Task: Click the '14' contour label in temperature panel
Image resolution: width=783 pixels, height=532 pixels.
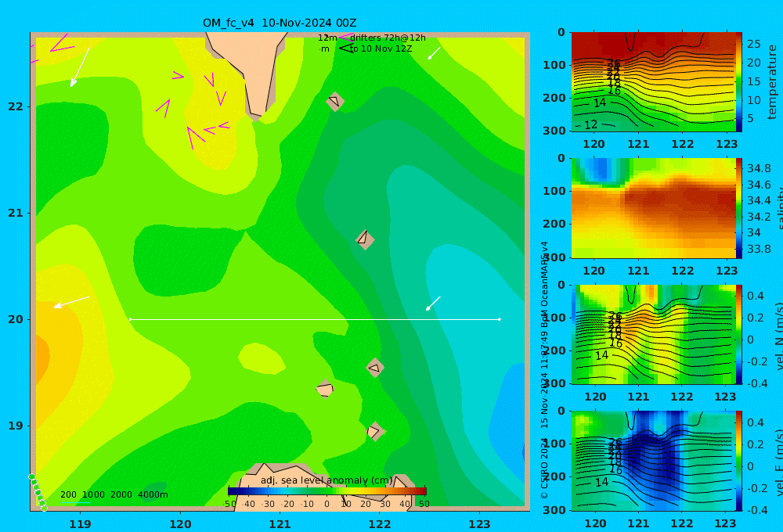Action: pyautogui.click(x=600, y=102)
